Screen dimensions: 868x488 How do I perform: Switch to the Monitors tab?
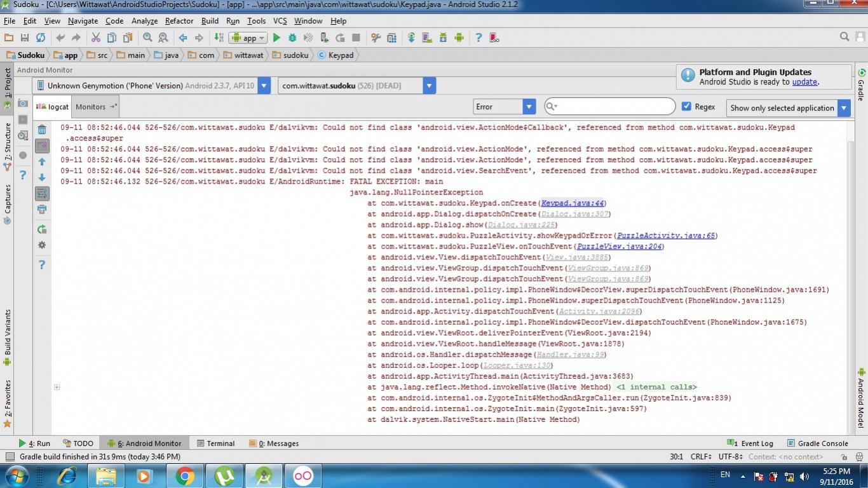coord(95,107)
